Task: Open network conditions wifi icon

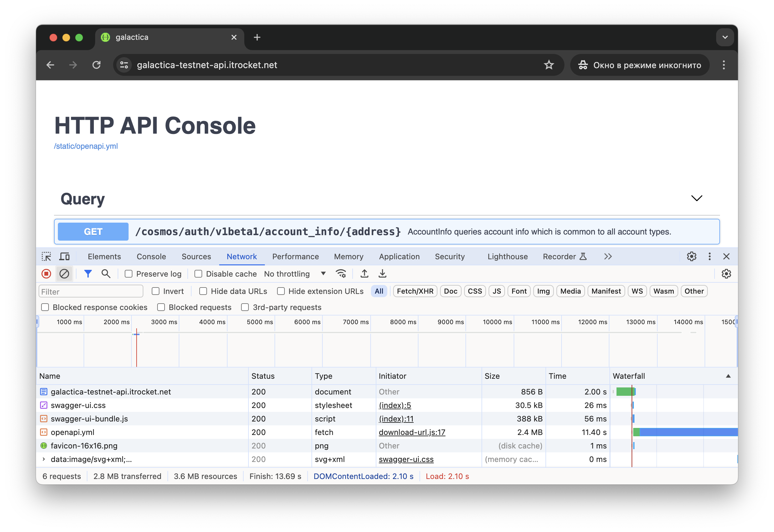Action: (341, 274)
